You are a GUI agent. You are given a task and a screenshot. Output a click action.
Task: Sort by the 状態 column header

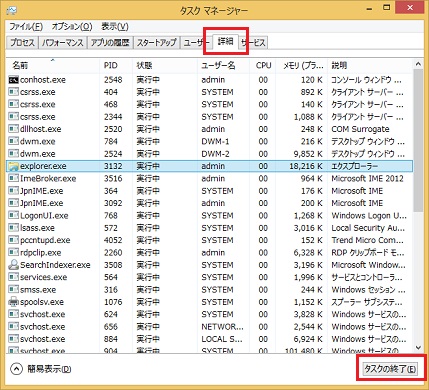[165, 66]
